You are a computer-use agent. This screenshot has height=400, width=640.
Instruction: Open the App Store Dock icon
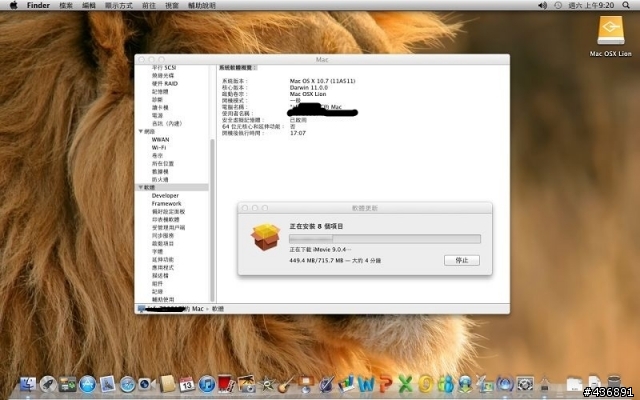[x=87, y=384]
